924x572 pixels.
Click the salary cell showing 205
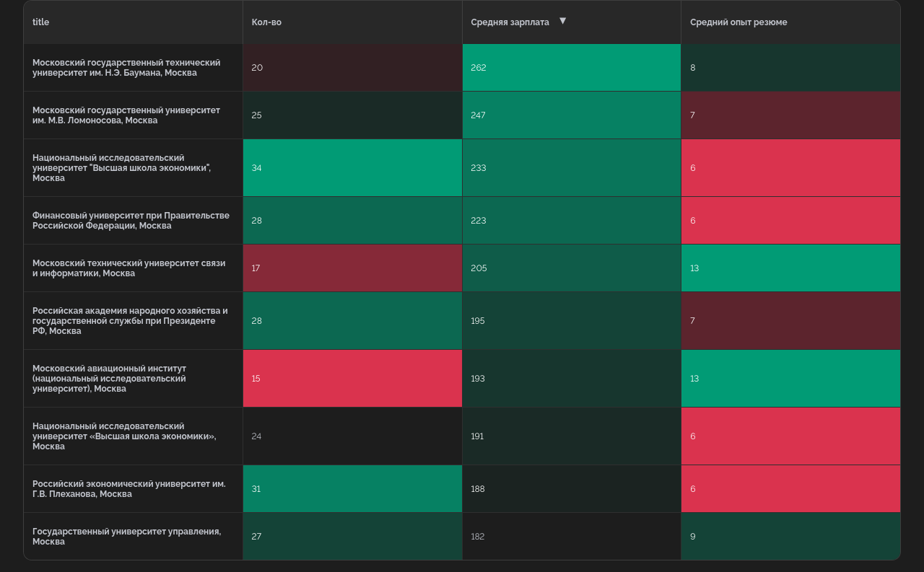pos(571,268)
